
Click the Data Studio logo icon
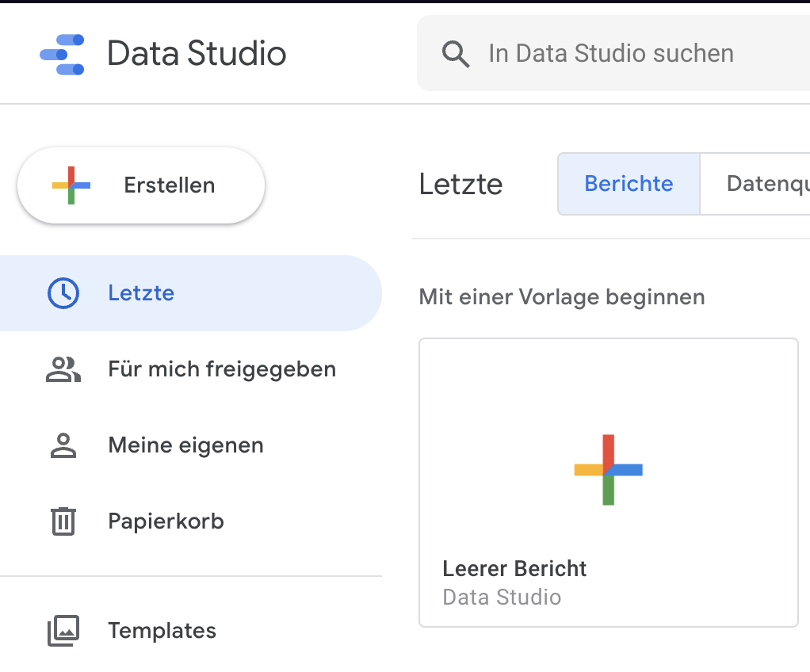tap(63, 54)
